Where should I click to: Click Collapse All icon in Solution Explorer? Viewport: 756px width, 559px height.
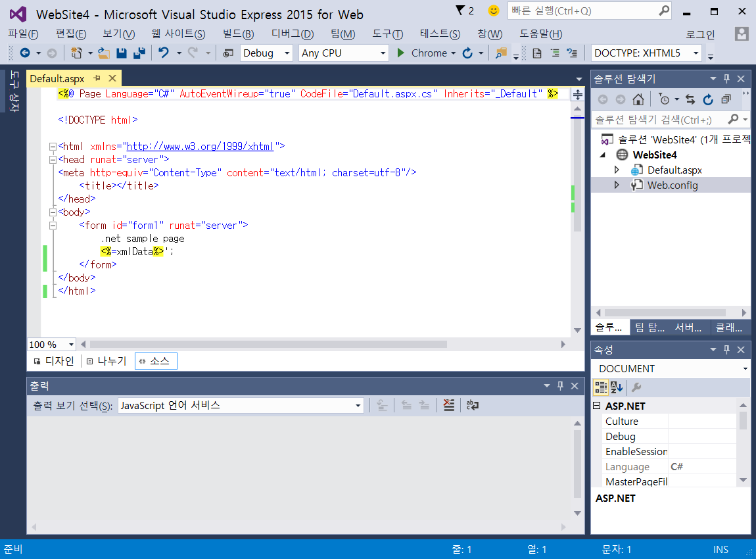726,99
